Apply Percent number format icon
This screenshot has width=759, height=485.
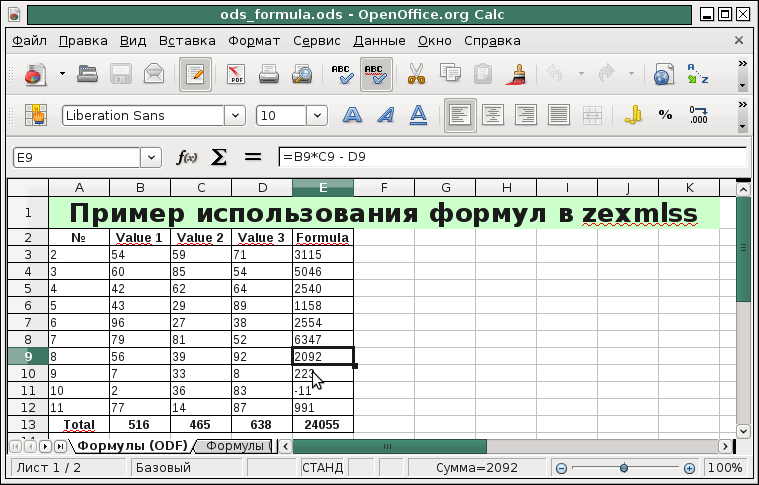666,115
